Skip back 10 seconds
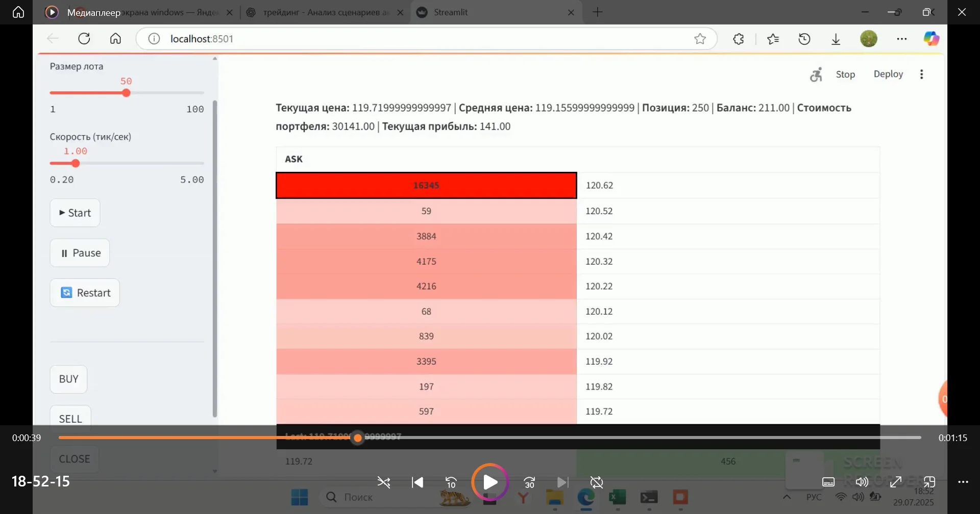The height and width of the screenshot is (514, 980). click(x=451, y=482)
